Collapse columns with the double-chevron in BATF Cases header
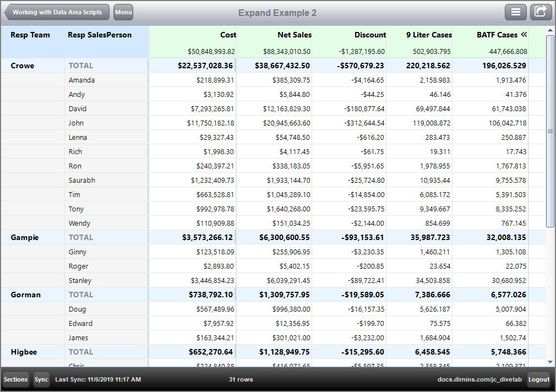The width and height of the screenshot is (556, 392). coord(524,34)
